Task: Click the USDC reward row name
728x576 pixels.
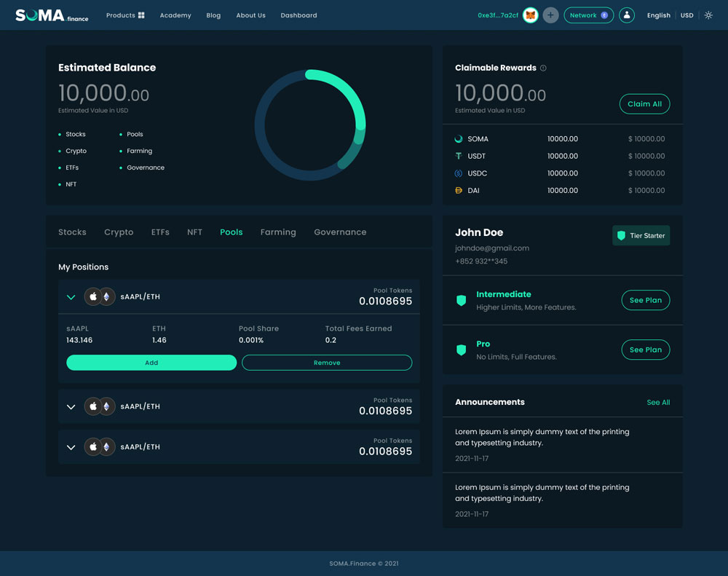Action: coord(478,173)
